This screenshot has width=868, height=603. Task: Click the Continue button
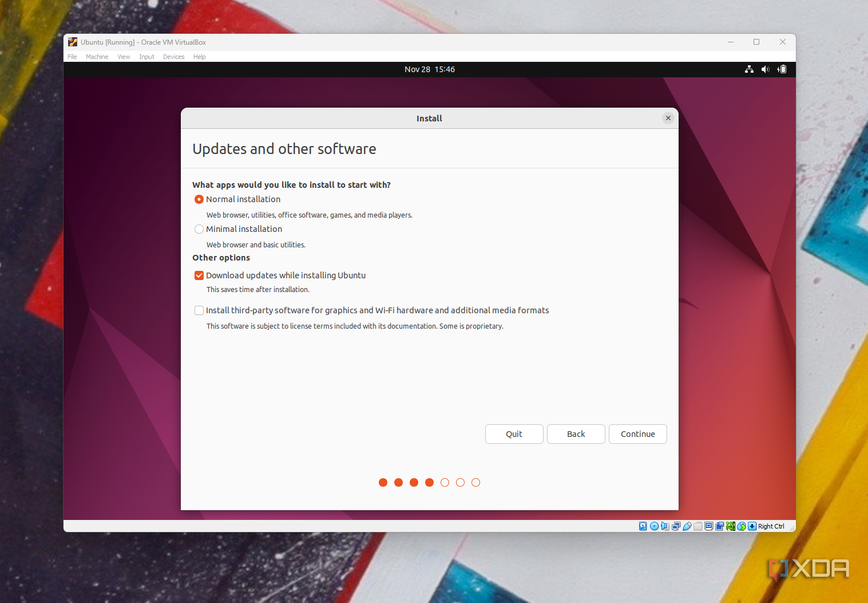click(638, 434)
